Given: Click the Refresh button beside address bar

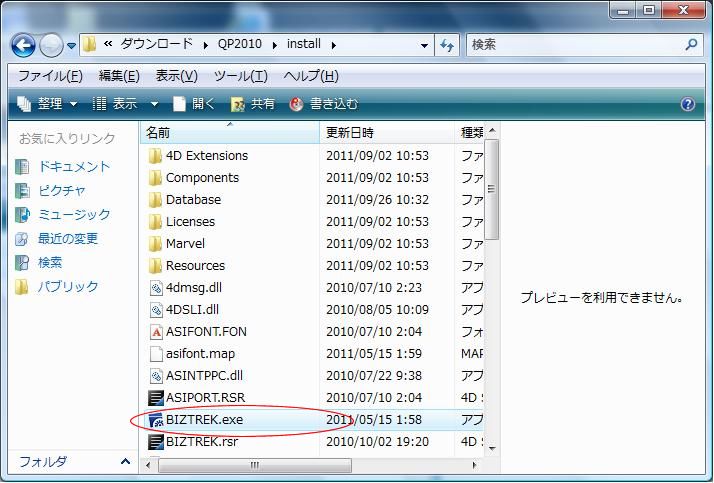Looking at the screenshot, I should point(447,45).
